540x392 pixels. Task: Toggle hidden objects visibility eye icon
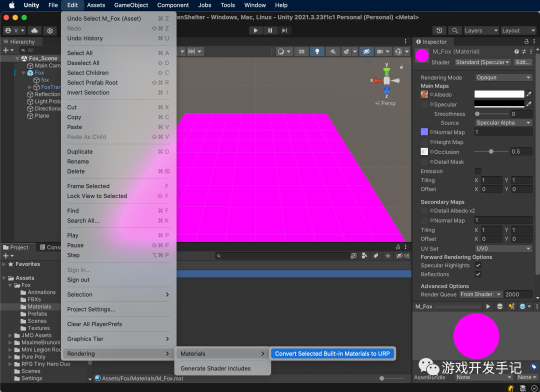click(366, 51)
